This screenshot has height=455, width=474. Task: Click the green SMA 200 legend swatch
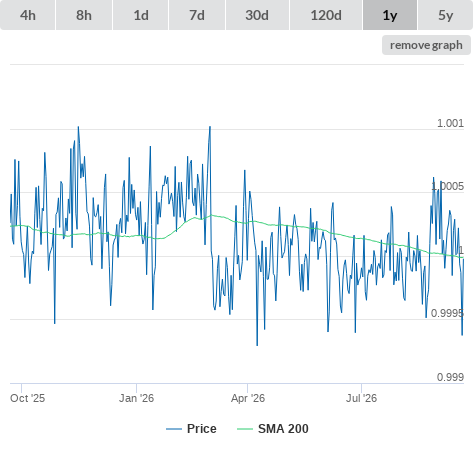coord(245,429)
